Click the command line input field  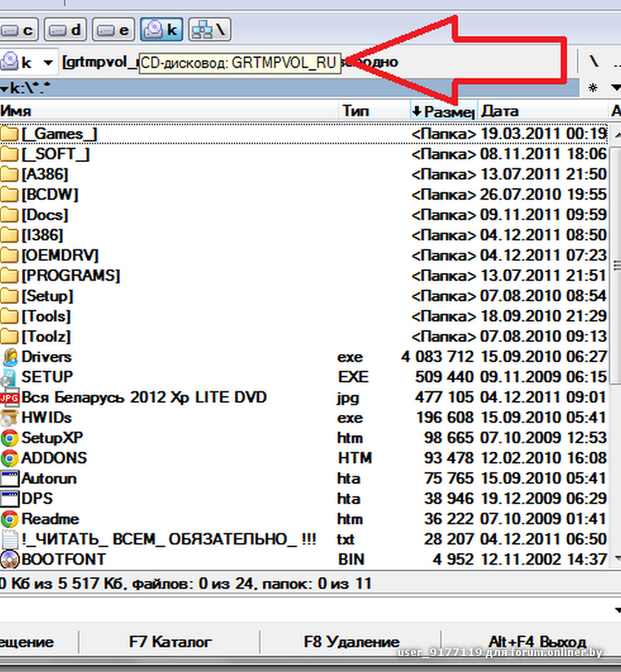click(304, 611)
